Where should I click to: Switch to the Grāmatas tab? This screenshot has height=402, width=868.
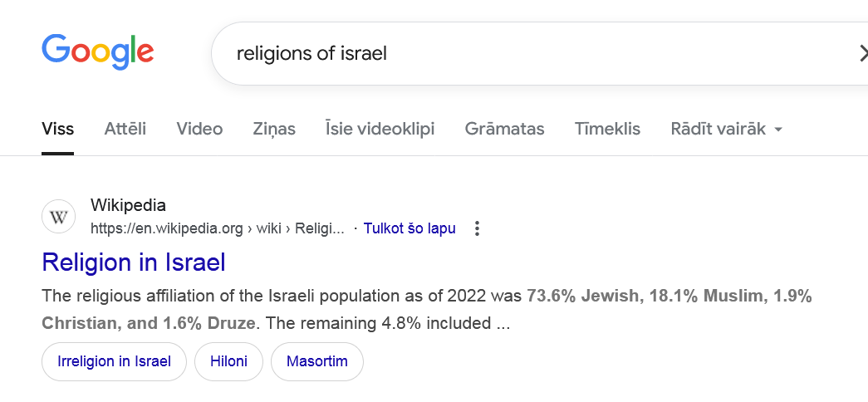pos(505,129)
